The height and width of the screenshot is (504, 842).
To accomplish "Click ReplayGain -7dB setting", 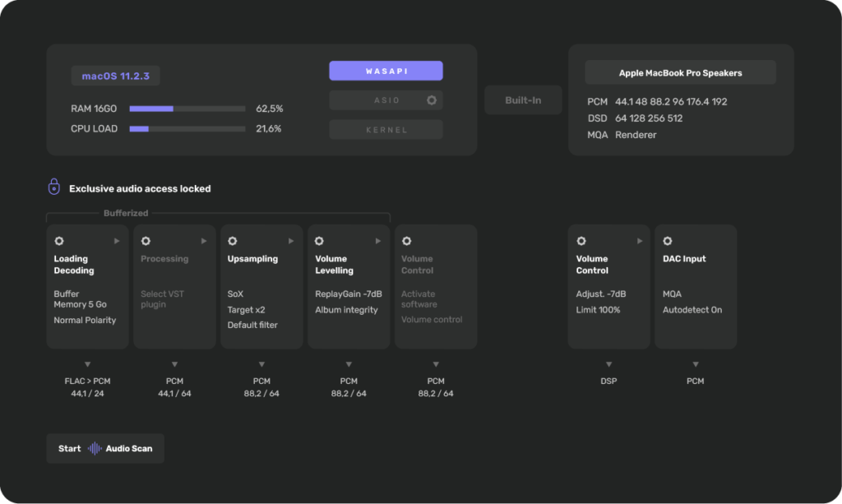I will tap(349, 294).
